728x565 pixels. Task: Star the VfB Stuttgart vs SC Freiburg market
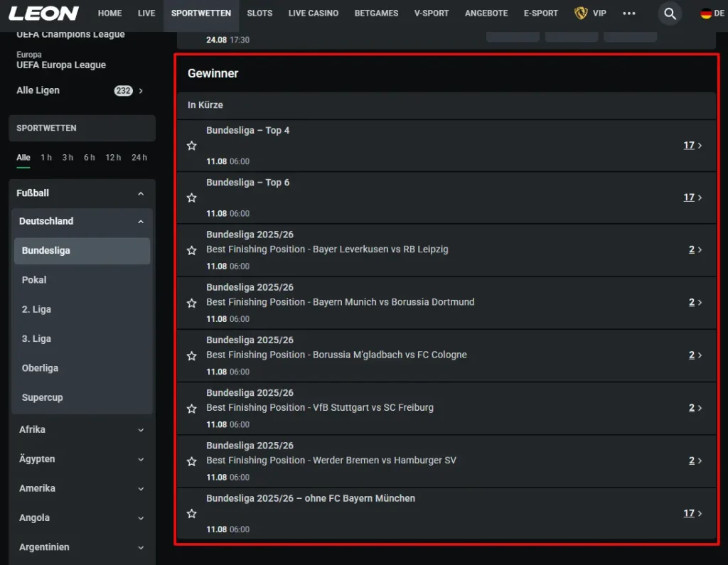(192, 409)
